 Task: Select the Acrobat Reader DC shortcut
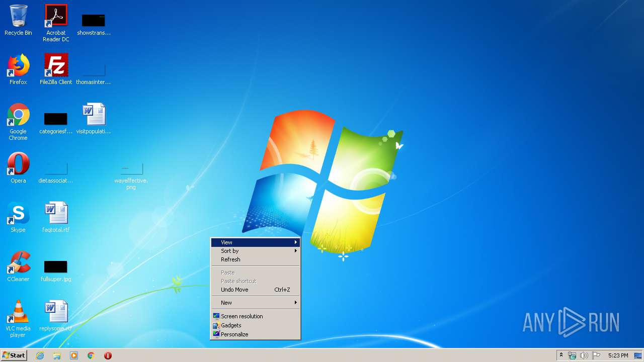[56, 23]
